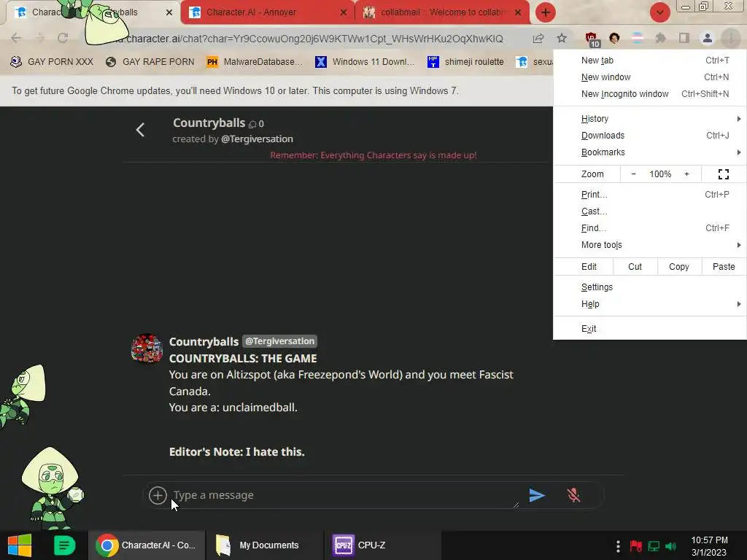Open the @Tergiversation creator link in the header
The image size is (747, 560).
[257, 139]
